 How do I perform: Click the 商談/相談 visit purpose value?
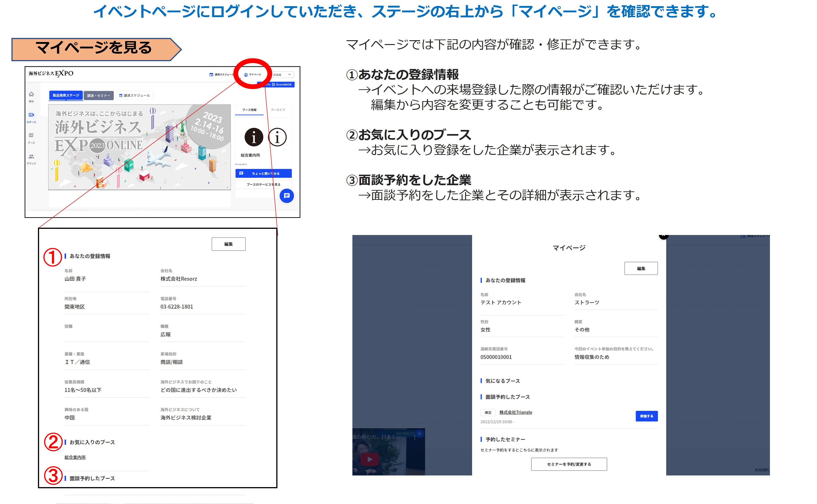pyautogui.click(x=171, y=362)
